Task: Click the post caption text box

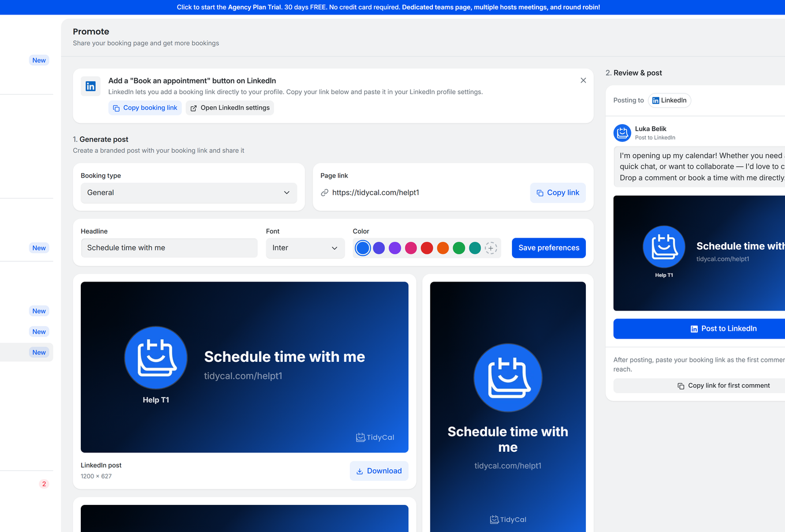Action: 699,167
